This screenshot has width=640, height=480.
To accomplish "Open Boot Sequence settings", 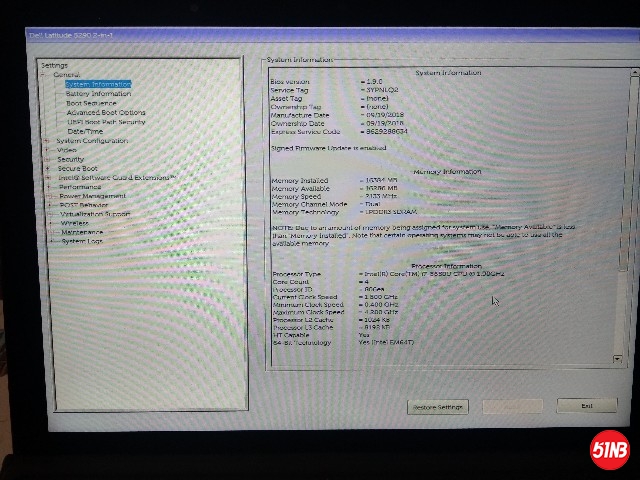I will (x=91, y=103).
